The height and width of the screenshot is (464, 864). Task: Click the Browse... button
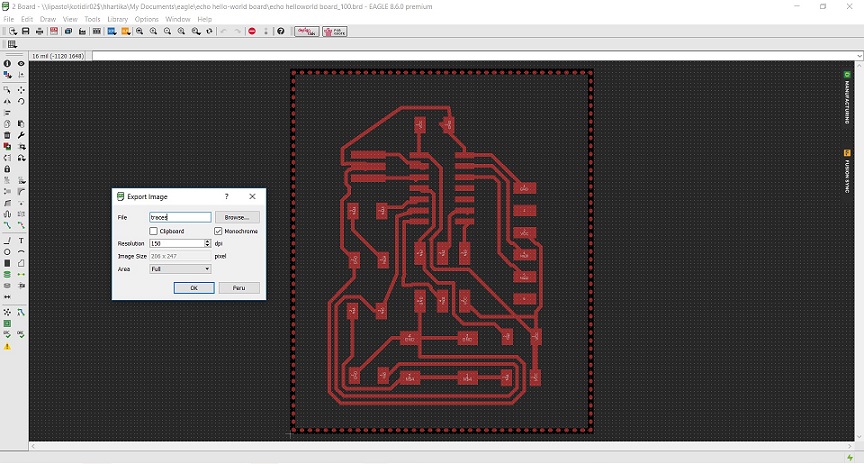[x=237, y=217]
